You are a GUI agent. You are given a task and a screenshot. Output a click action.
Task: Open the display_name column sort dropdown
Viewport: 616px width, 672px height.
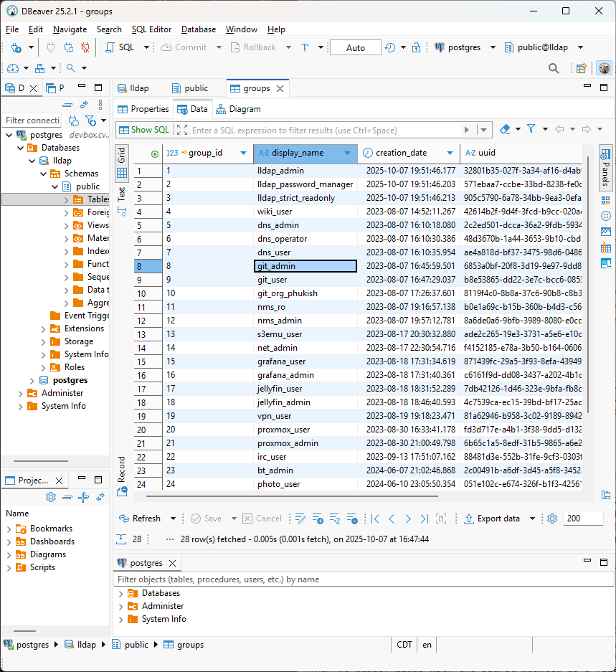[x=348, y=153]
